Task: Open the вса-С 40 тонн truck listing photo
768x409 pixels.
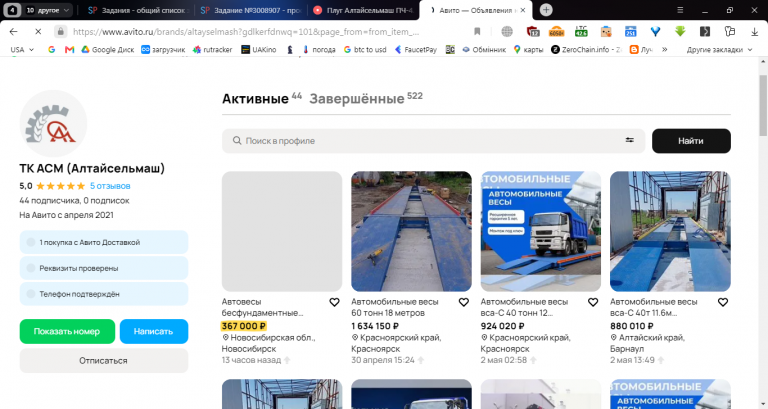Action: click(x=541, y=231)
